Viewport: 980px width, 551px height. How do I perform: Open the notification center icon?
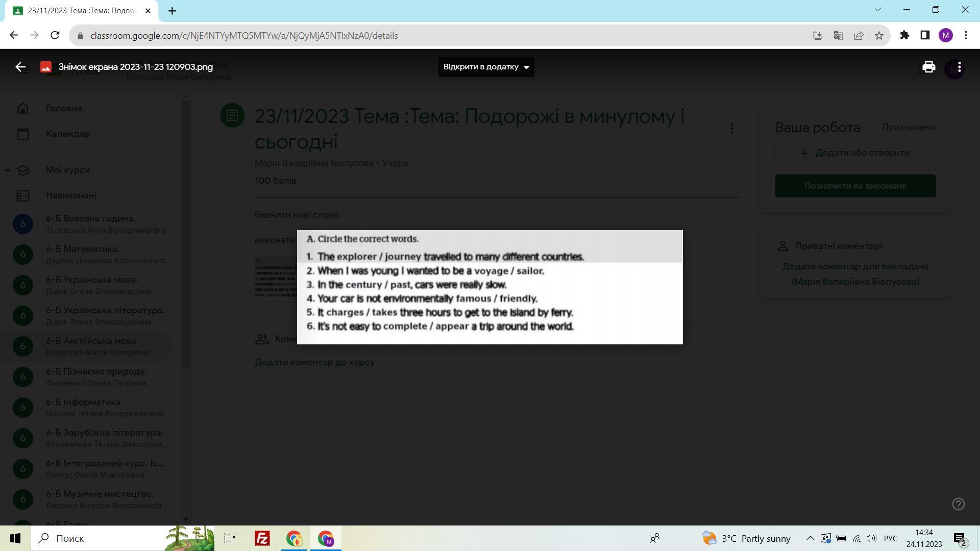point(960,539)
